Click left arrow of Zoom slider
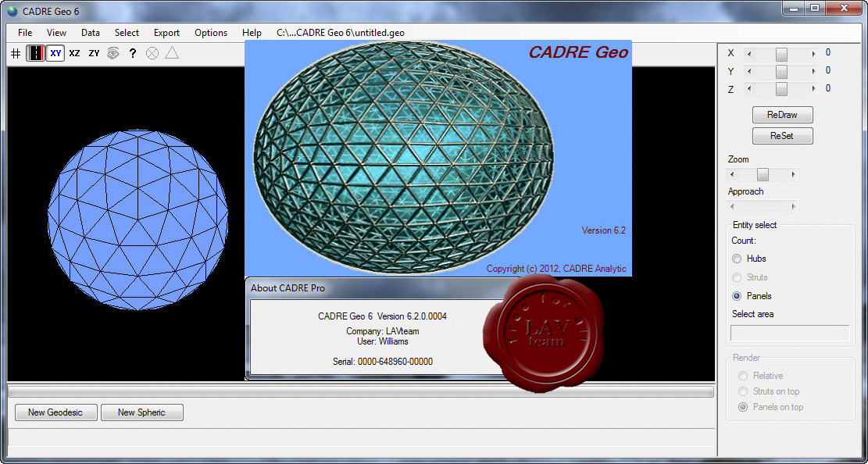 [732, 174]
